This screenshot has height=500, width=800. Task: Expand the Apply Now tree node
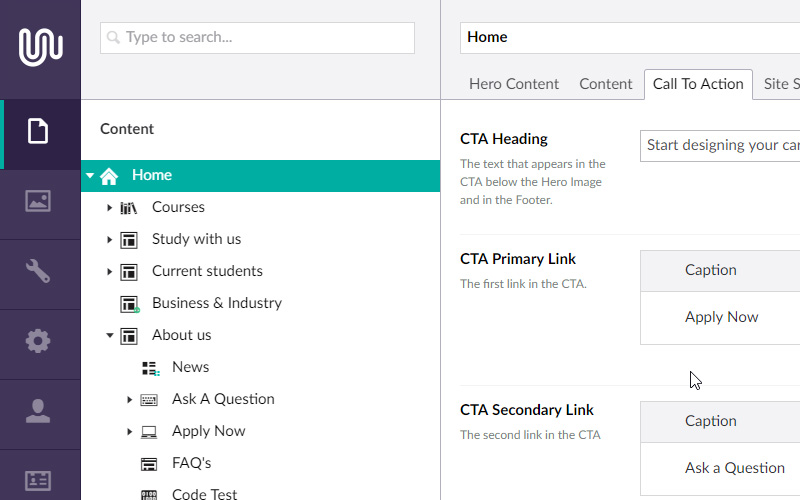(129, 432)
